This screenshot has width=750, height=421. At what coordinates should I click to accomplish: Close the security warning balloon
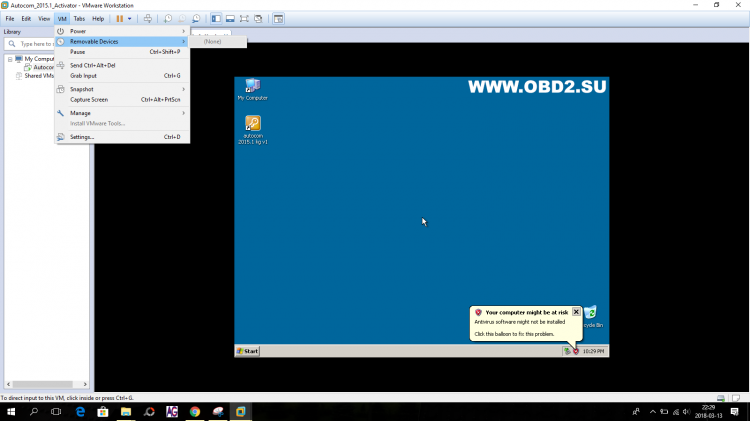[x=576, y=312]
